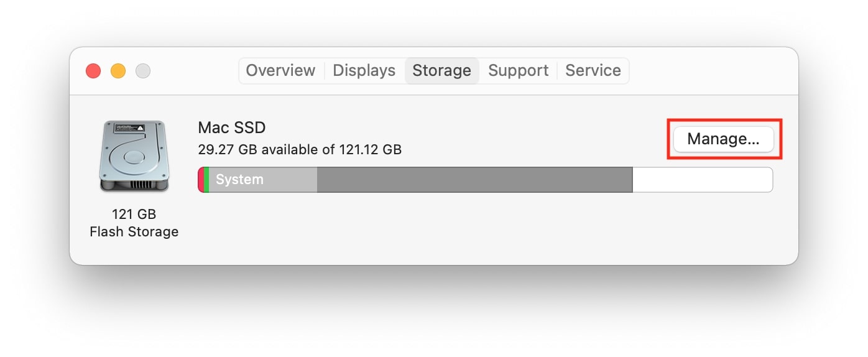Image resolution: width=868 pixels, height=357 pixels.
Task: Click the Flash Storage label
Action: click(134, 232)
